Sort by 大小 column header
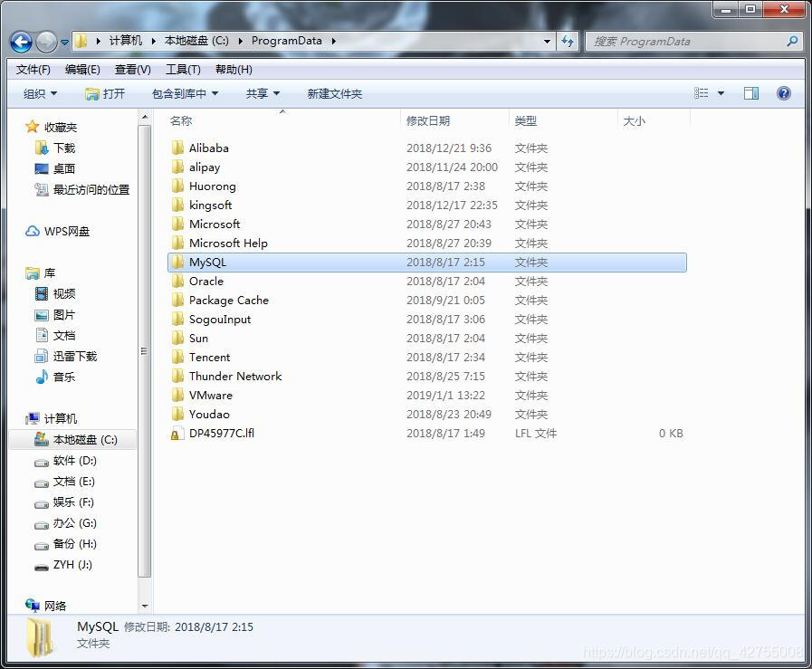 (654, 120)
